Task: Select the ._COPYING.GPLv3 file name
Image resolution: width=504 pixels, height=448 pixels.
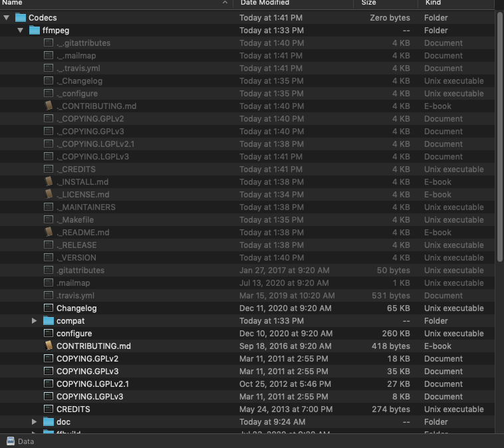Action: [x=90, y=132]
